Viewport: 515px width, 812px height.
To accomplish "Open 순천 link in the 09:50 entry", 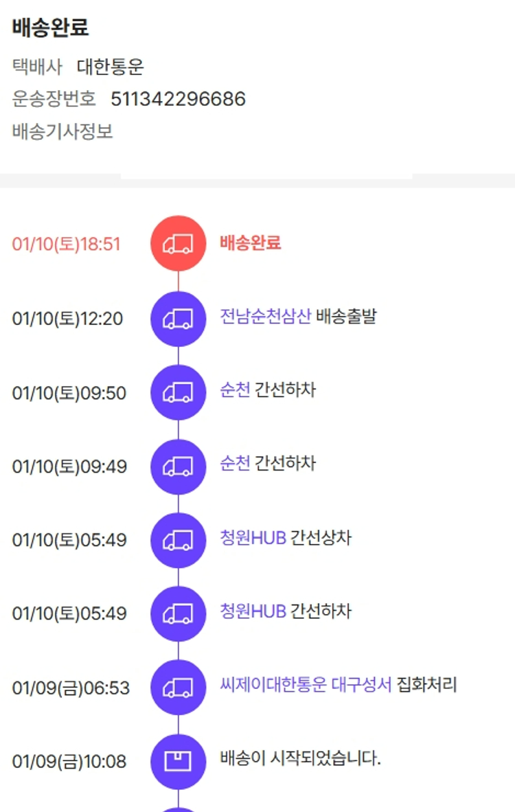I will pos(235,390).
